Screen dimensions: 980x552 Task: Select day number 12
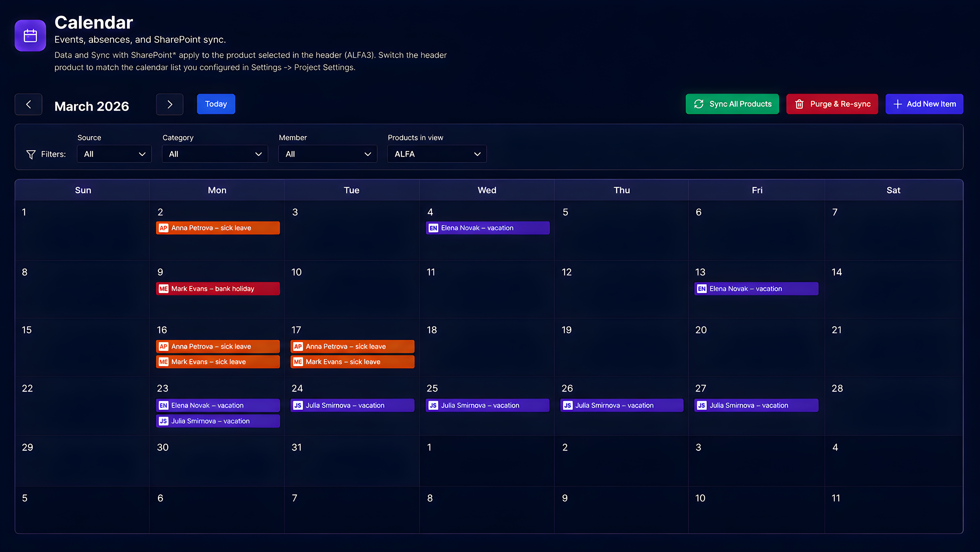tap(566, 272)
